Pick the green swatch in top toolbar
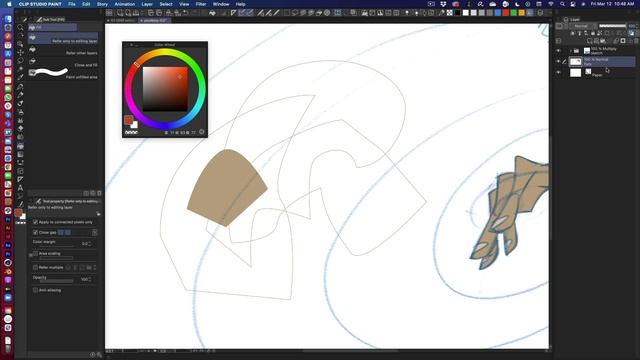 [513, 13]
